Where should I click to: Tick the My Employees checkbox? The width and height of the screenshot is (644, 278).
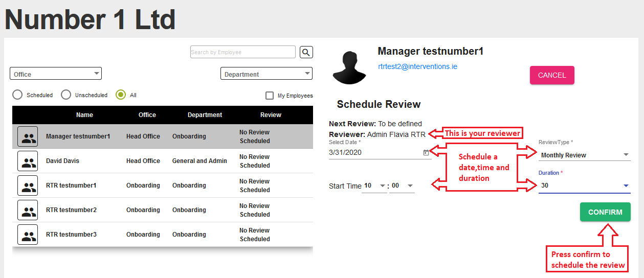[x=270, y=96]
